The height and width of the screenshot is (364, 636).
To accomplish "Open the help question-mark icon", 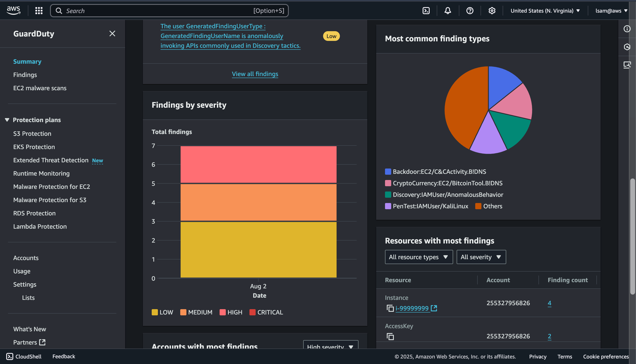I will (x=470, y=10).
